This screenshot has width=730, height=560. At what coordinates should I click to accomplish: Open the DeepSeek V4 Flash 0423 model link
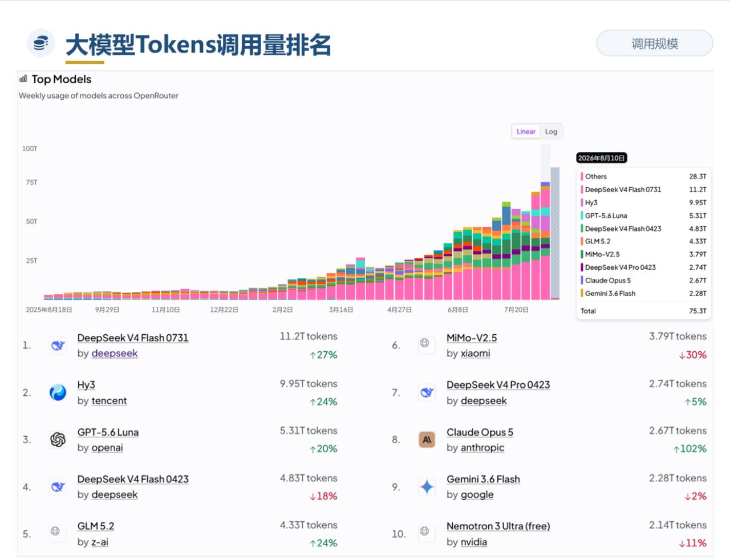click(x=133, y=479)
